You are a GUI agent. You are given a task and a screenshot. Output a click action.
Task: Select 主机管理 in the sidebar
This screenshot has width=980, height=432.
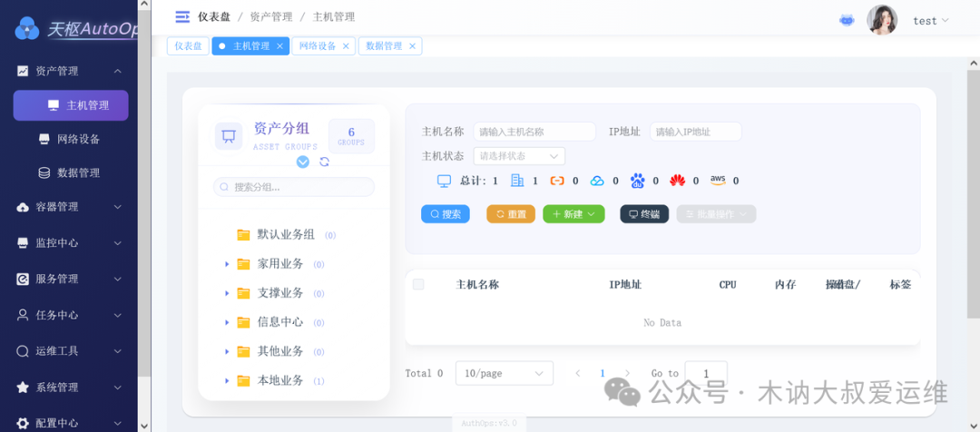[x=71, y=105]
